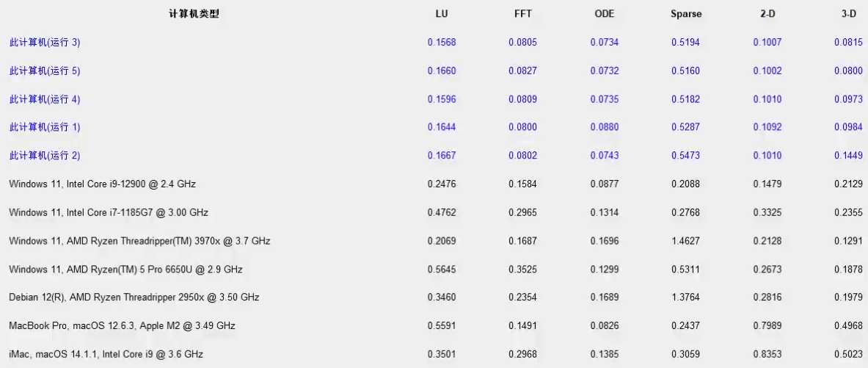The width and height of the screenshot is (868, 368).
Task: Click the 2-D column header
Action: (x=767, y=14)
